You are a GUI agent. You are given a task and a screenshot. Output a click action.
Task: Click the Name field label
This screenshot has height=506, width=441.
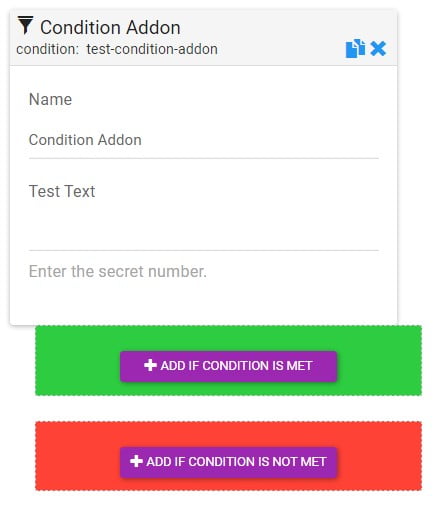tap(50, 99)
